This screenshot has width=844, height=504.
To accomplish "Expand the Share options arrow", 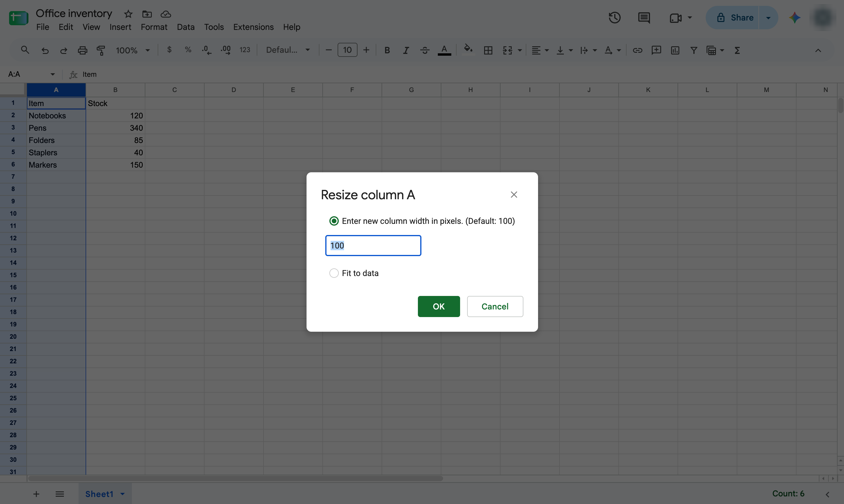I will click(x=768, y=18).
